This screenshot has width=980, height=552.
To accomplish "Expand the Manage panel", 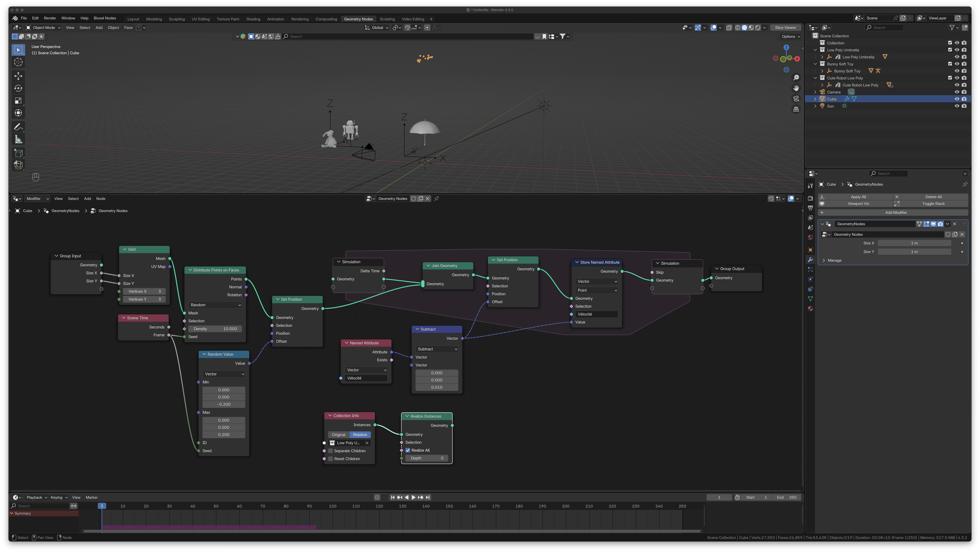I will click(x=824, y=260).
